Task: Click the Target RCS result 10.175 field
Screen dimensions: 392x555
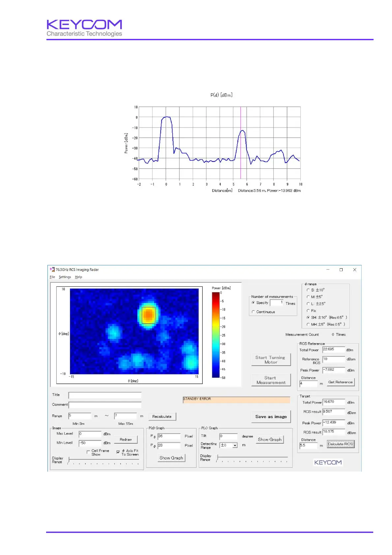Action: click(334, 432)
